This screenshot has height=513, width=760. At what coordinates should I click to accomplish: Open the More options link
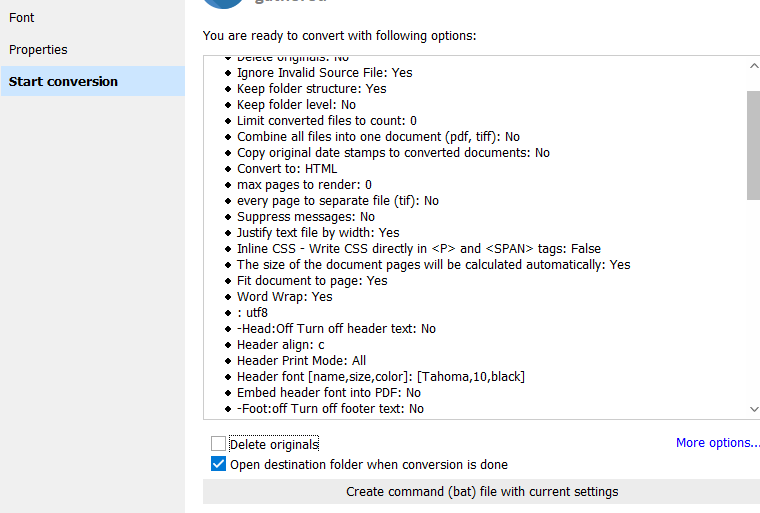(x=717, y=443)
